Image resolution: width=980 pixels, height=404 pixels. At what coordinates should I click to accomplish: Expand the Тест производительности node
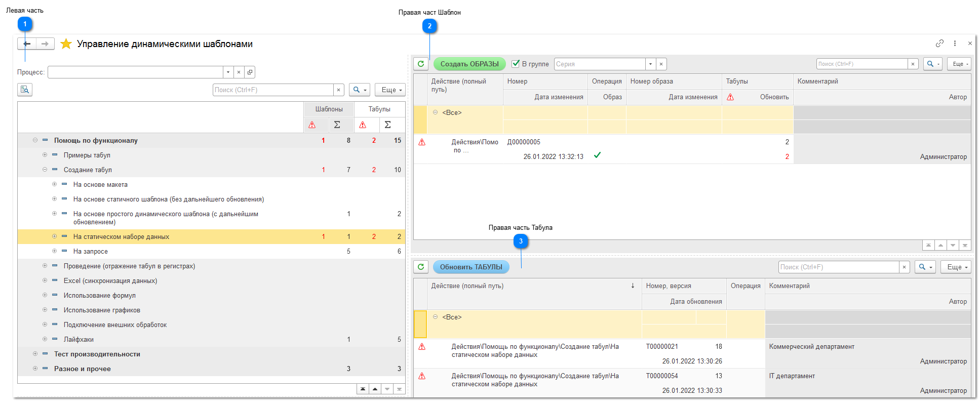pos(35,354)
